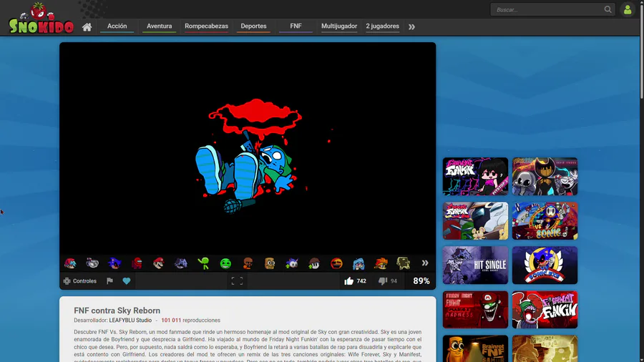Open the Bendy Indie Cross thumbnail
Viewport: 644px width, 362px height.
click(x=545, y=177)
